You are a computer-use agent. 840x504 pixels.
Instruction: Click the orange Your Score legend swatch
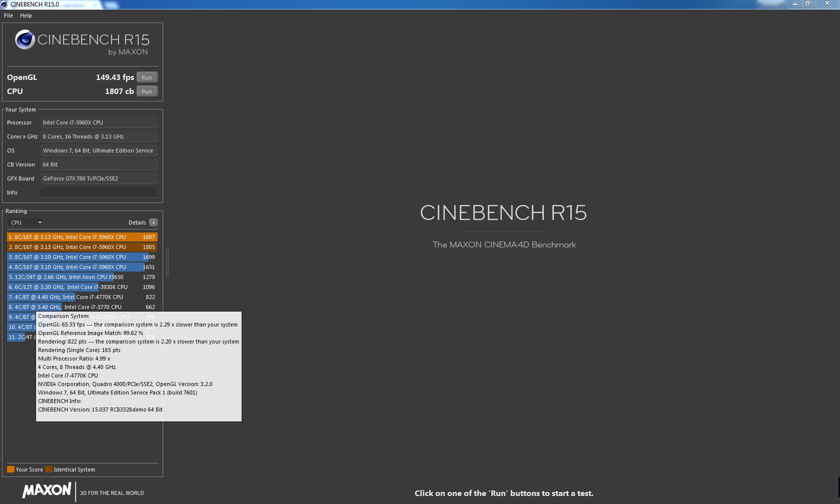point(11,469)
